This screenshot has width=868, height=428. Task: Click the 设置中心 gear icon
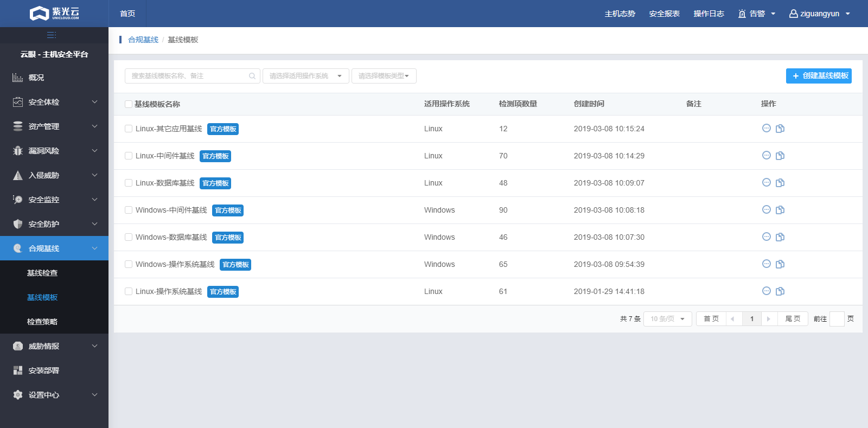click(18, 395)
